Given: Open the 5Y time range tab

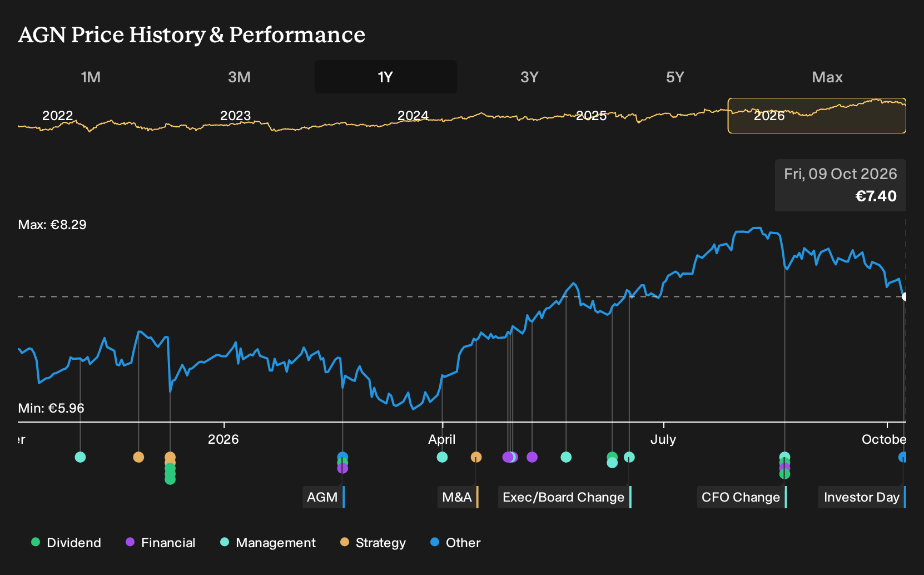Looking at the screenshot, I should point(675,77).
